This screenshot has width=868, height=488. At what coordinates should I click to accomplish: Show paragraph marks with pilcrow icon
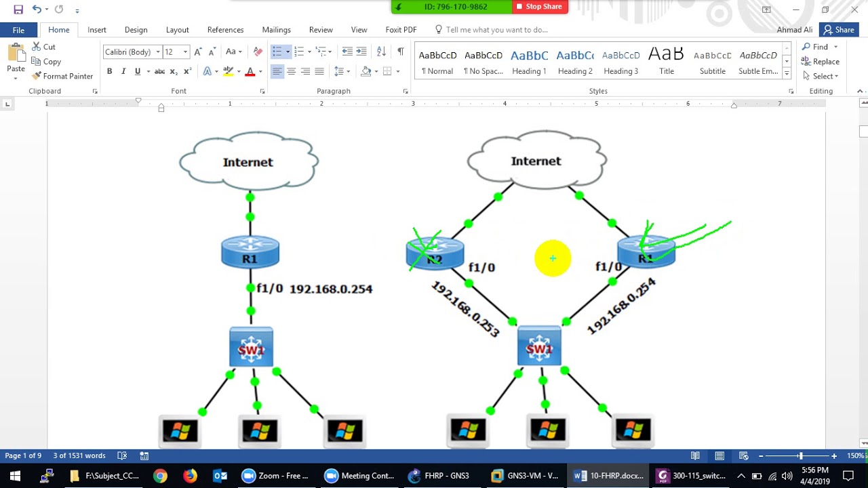(x=400, y=52)
